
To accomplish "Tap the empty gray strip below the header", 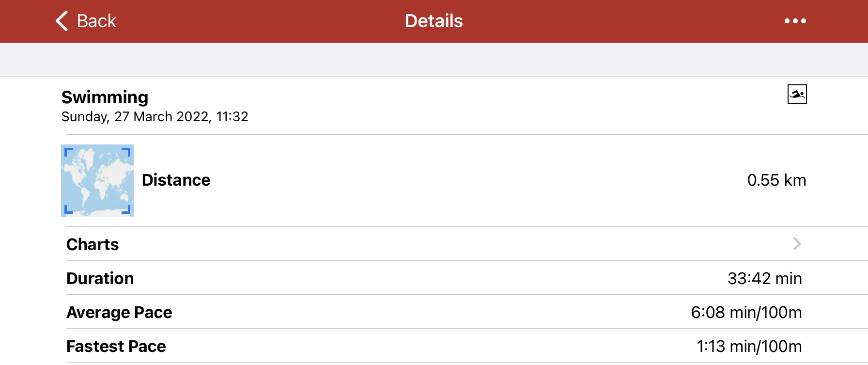I will click(434, 60).
